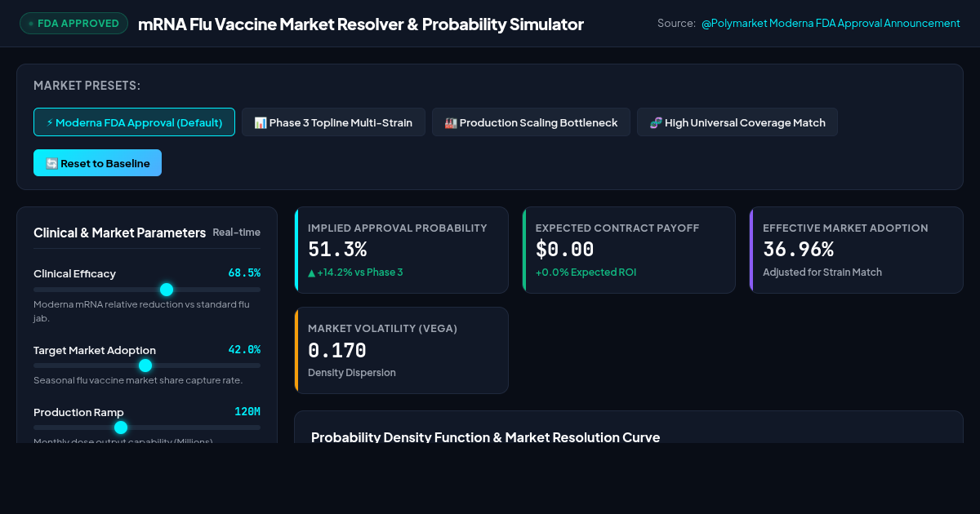The image size is (980, 514).
Task: Click the Clinical & Market Parameters heading
Action: 119,233
